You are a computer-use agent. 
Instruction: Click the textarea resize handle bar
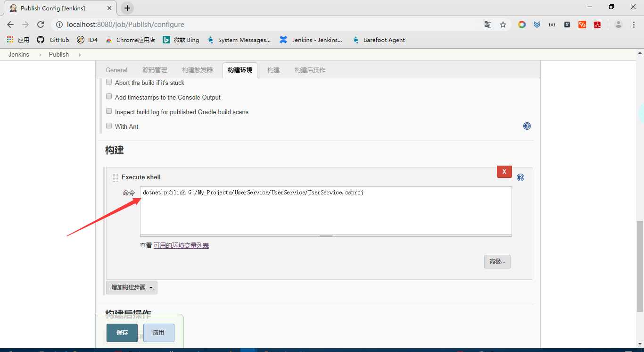326,235
